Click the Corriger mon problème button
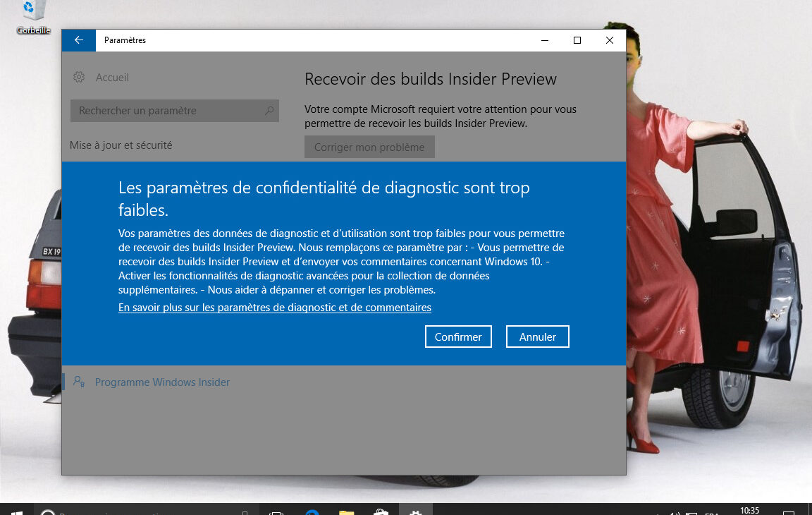The width and height of the screenshot is (812, 515). 369,147
